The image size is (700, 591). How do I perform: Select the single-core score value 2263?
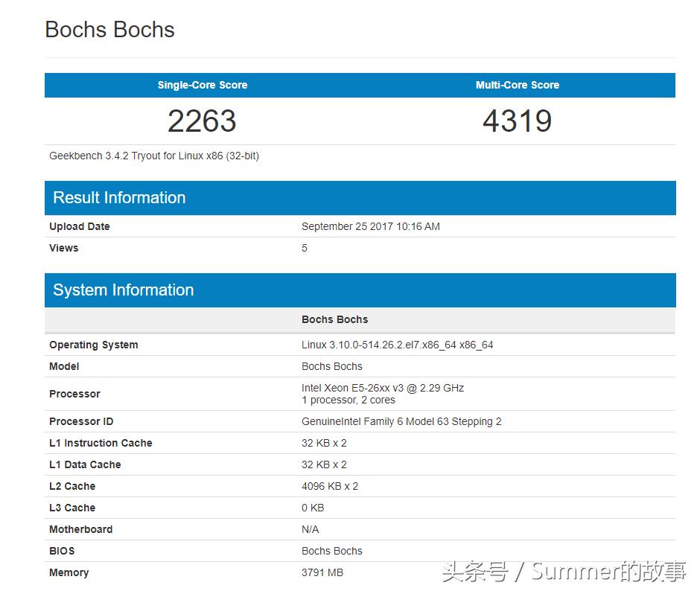(202, 121)
